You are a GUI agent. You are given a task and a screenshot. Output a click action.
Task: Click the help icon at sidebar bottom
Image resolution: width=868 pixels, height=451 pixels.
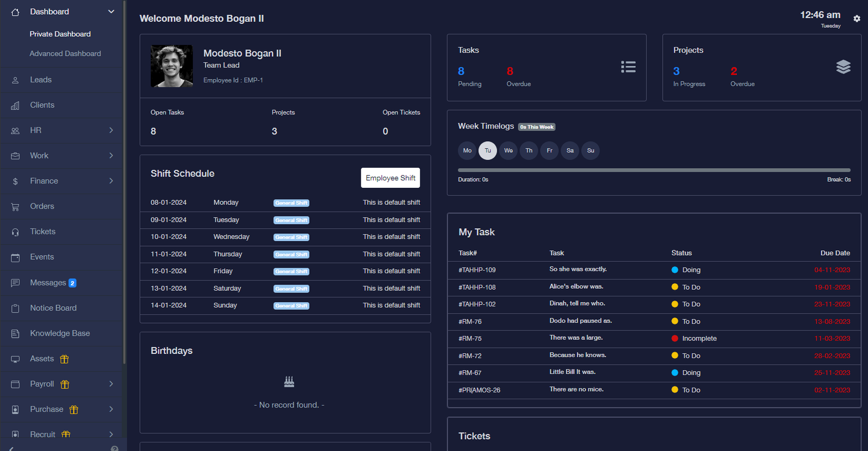114,448
